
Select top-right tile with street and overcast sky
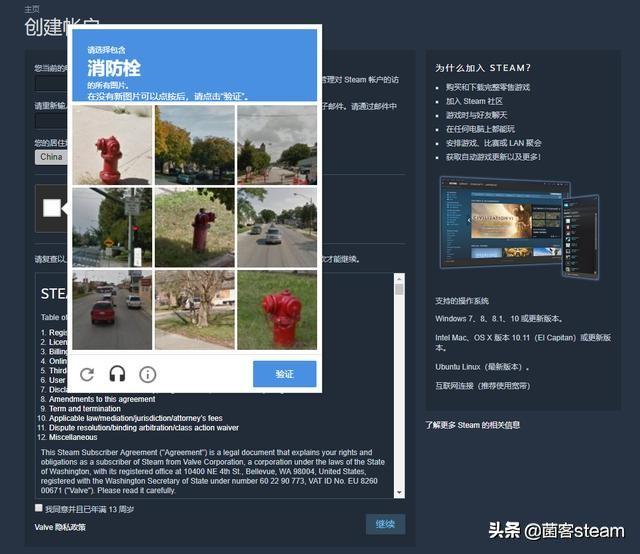[277, 145]
